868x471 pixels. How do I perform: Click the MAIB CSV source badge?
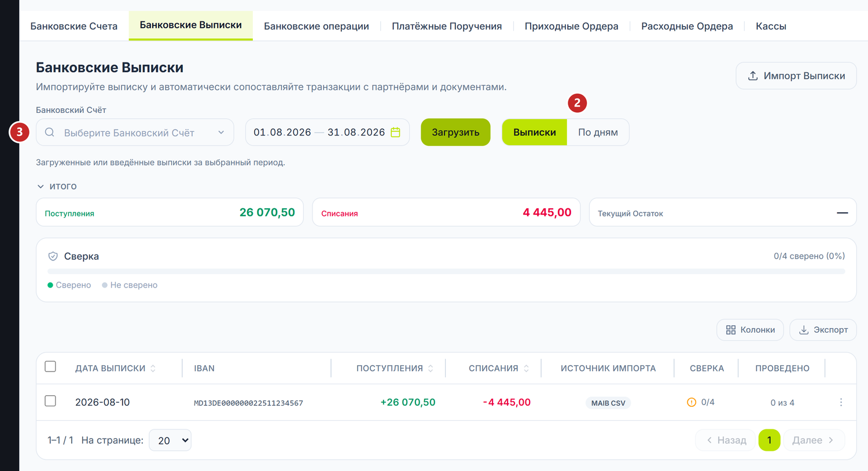click(608, 403)
